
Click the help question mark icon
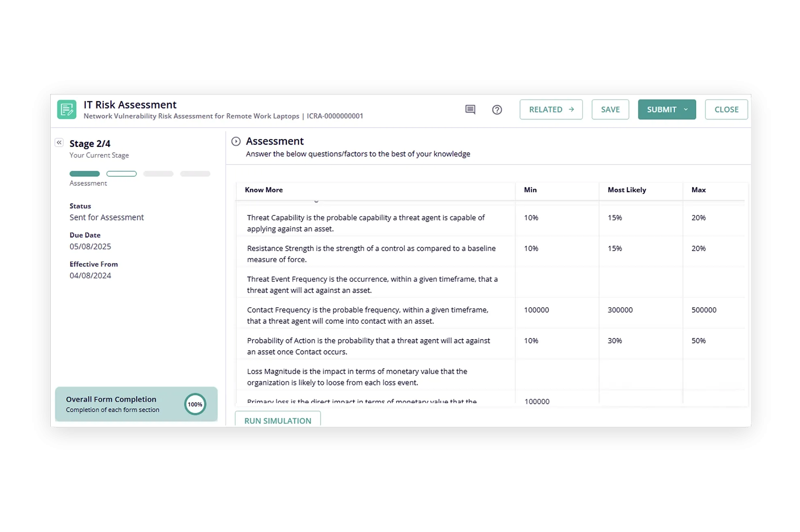click(x=497, y=109)
